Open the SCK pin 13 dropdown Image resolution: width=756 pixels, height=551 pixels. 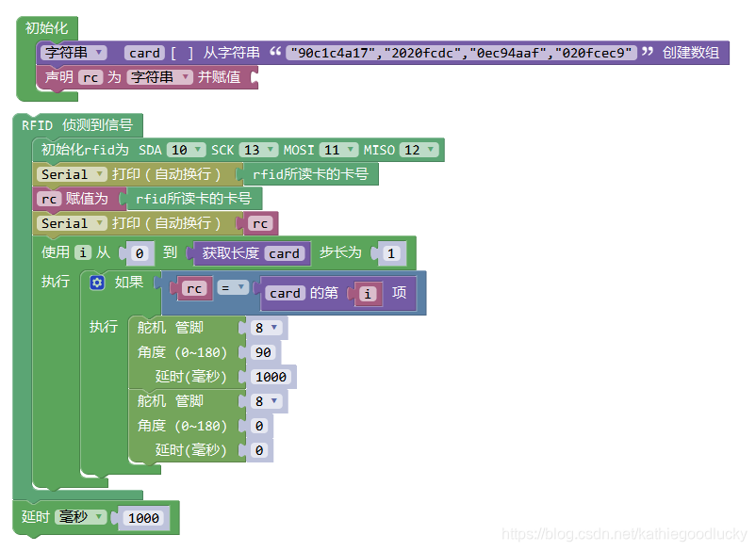(x=259, y=151)
